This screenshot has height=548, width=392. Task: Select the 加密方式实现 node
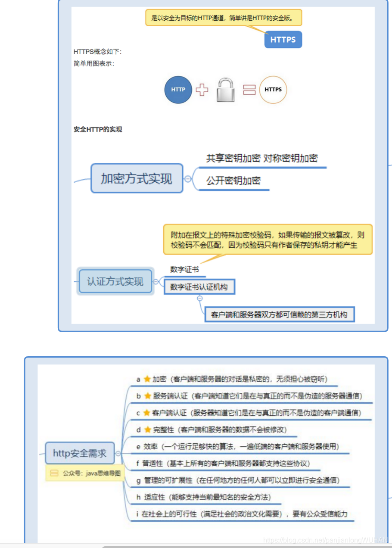click(137, 178)
